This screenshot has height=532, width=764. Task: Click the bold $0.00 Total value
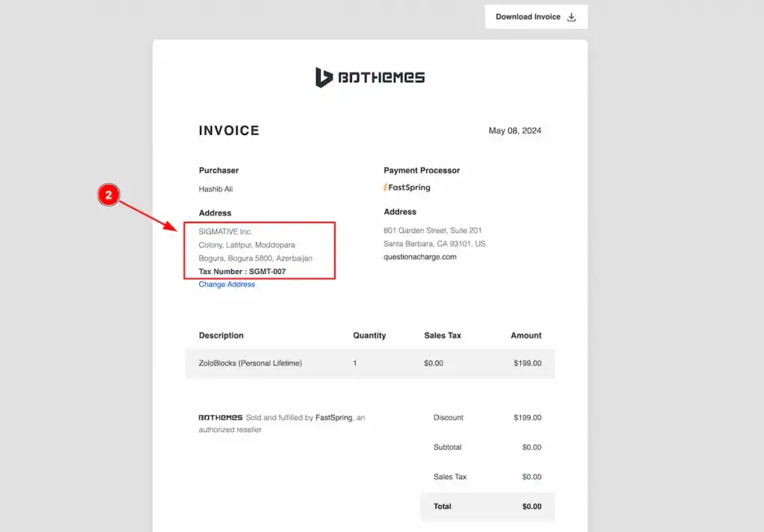point(531,507)
